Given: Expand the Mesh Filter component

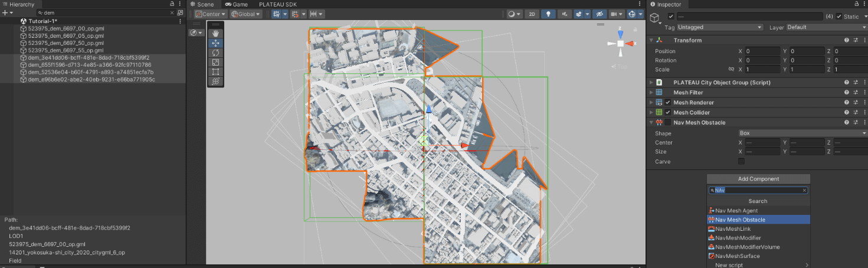Looking at the screenshot, I should coord(651,93).
